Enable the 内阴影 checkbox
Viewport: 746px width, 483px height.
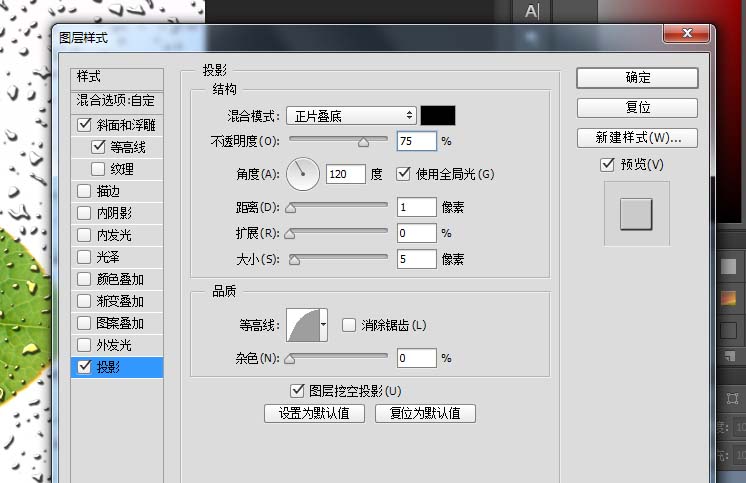coord(84,213)
